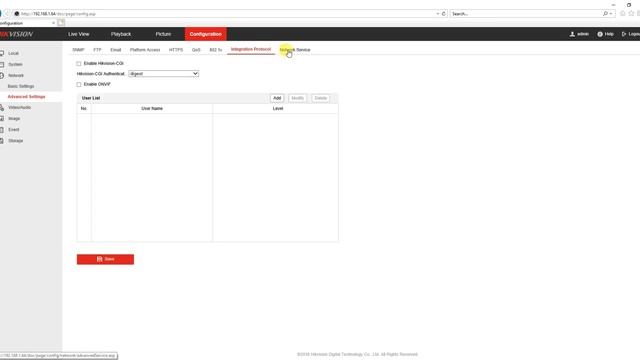Image resolution: width=640 pixels, height=360 pixels.
Task: Enable the Hikvision-CGI checkbox
Action: pyautogui.click(x=79, y=64)
